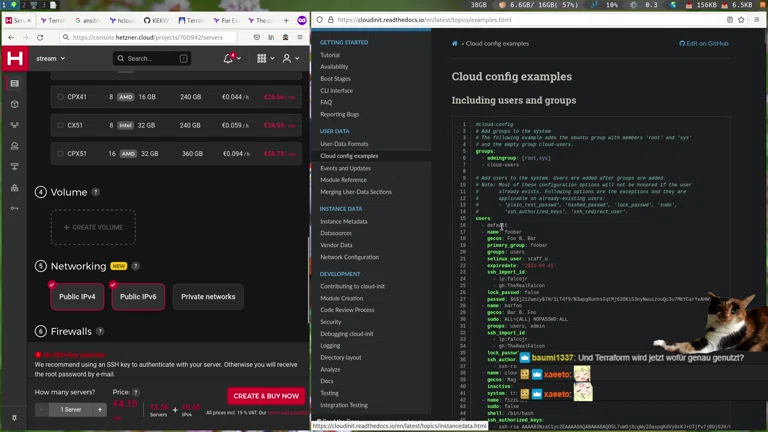Viewport: 768px width, 432px height.
Task: Open Merging User-Data Sections docs link
Action: pyautogui.click(x=356, y=192)
